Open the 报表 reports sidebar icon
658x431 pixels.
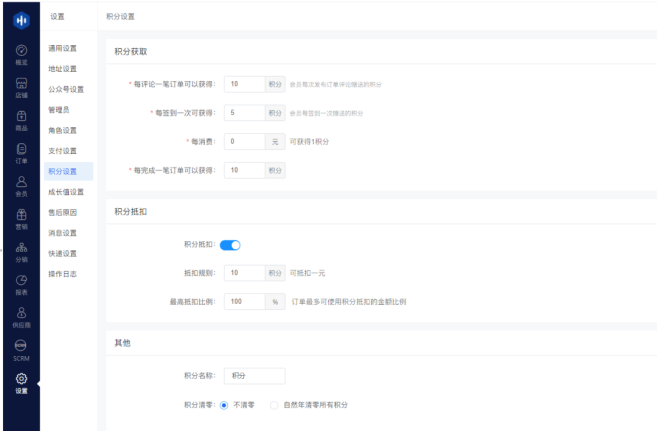click(x=21, y=283)
